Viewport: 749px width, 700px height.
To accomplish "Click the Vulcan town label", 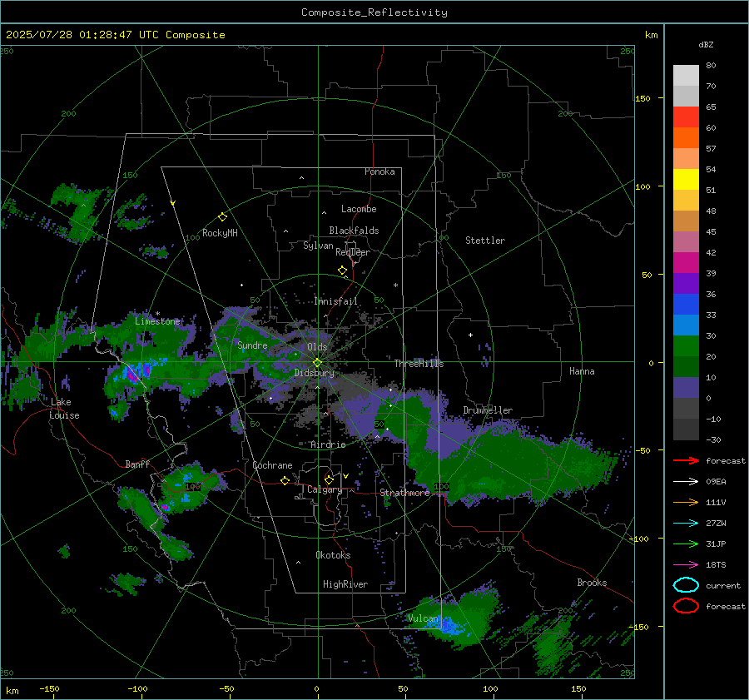I will (423, 618).
